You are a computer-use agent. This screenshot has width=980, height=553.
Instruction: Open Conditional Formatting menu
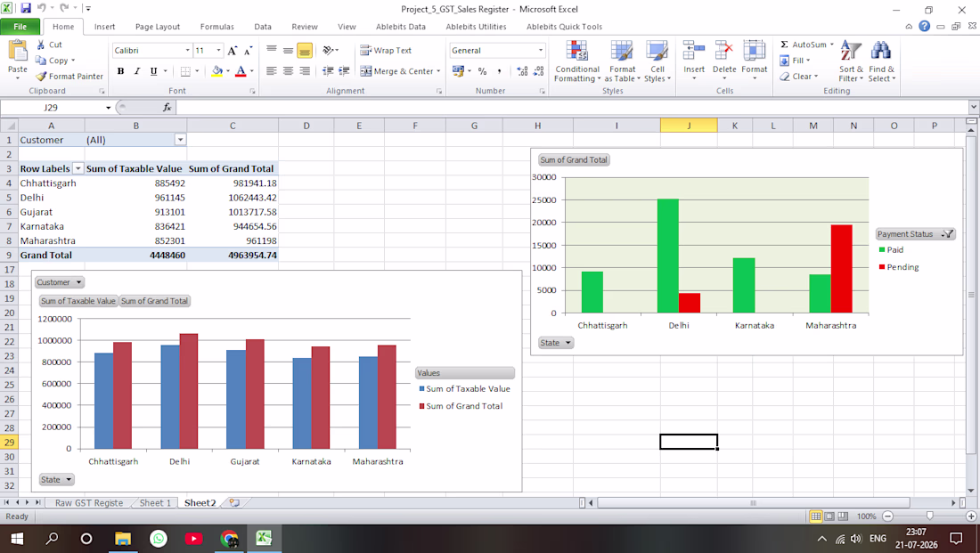pyautogui.click(x=577, y=61)
